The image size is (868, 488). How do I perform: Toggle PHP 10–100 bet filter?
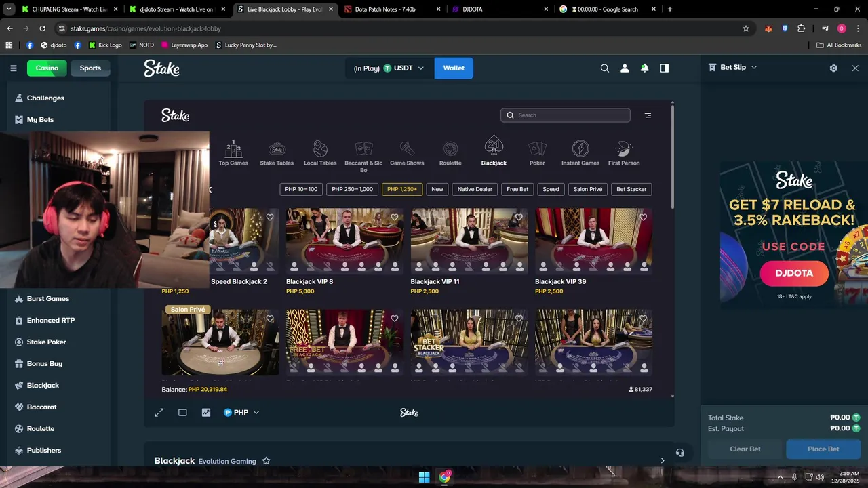click(x=301, y=189)
